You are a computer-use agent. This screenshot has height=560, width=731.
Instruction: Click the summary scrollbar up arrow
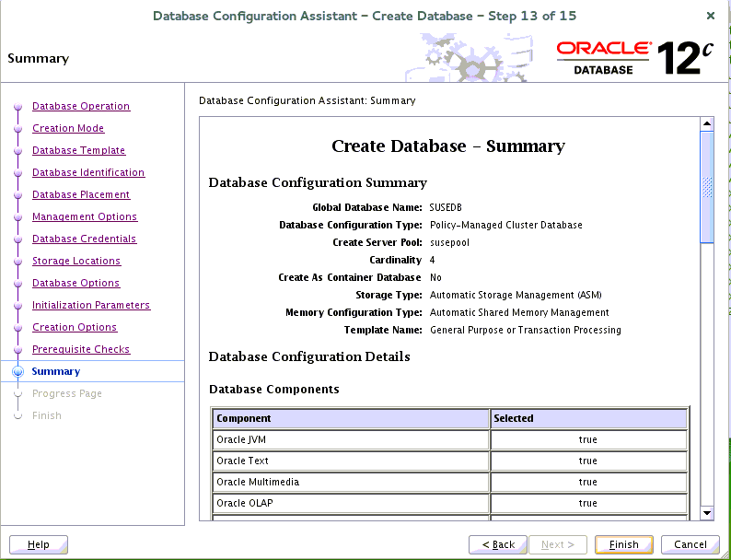[x=707, y=124]
